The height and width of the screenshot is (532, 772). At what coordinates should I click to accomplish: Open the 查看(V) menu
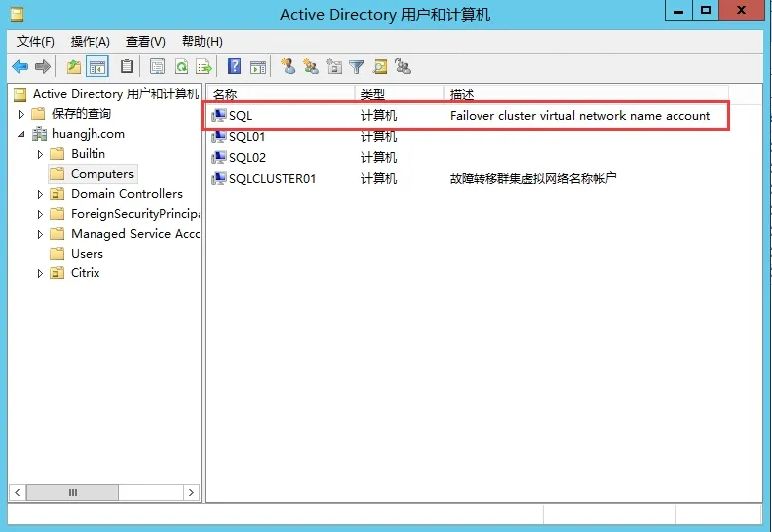[x=145, y=42]
